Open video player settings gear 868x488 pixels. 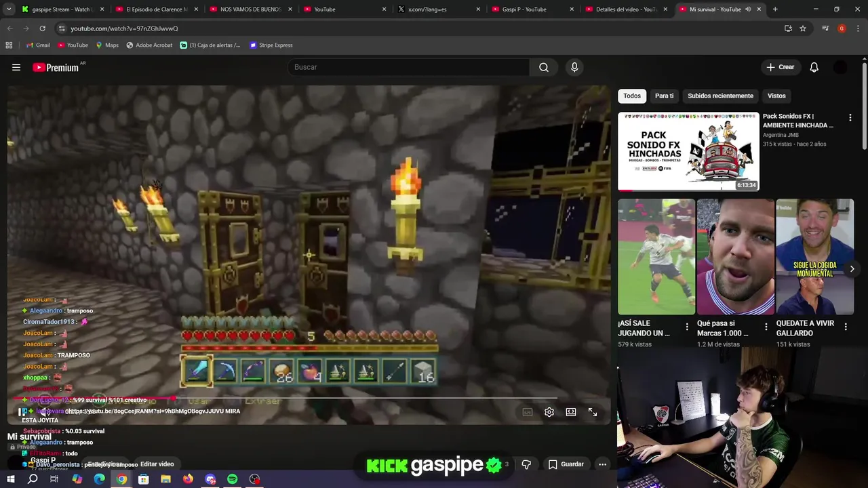point(549,412)
